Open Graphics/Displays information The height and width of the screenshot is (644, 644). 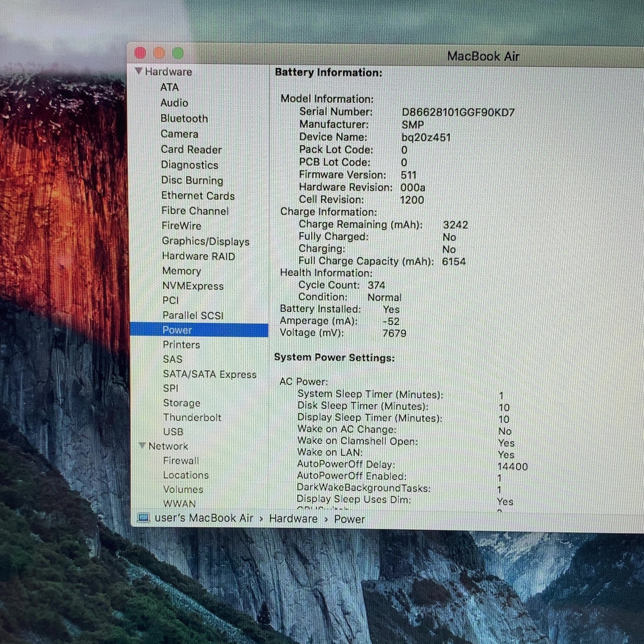[x=206, y=241]
